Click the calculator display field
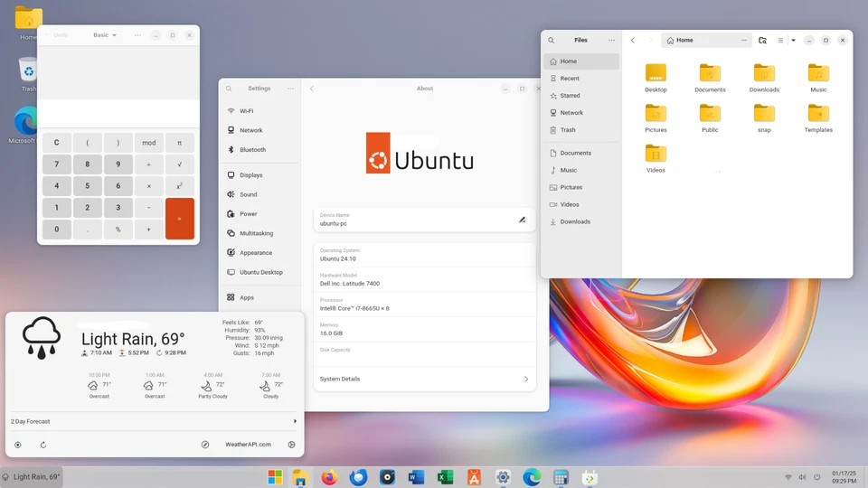Viewport: 868px width, 488px height. [118, 114]
